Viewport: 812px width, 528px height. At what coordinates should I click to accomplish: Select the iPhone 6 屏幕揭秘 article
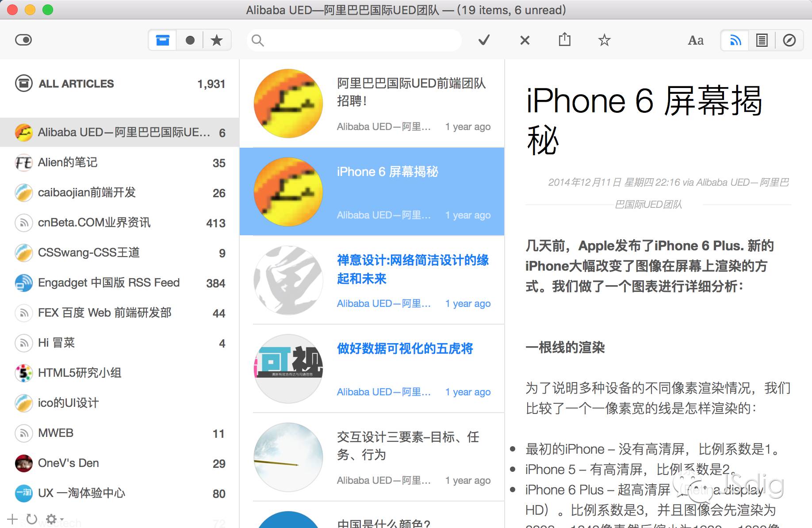click(372, 191)
